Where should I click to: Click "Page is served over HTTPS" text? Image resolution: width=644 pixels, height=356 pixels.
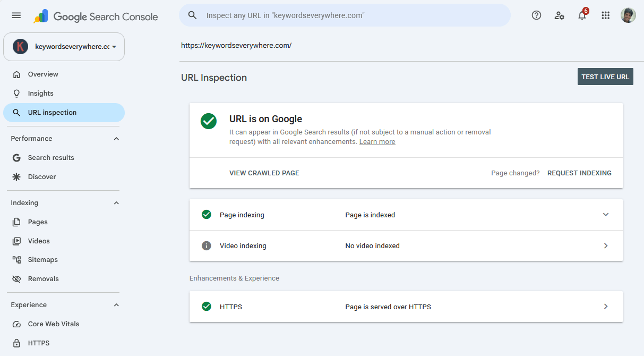[388, 307]
